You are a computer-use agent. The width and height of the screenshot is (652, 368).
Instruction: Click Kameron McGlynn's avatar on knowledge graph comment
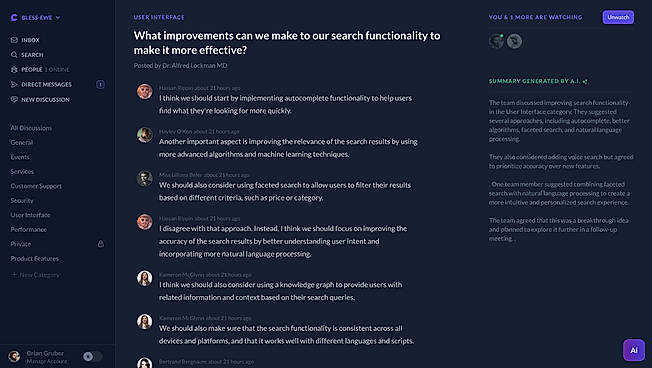[x=145, y=278]
